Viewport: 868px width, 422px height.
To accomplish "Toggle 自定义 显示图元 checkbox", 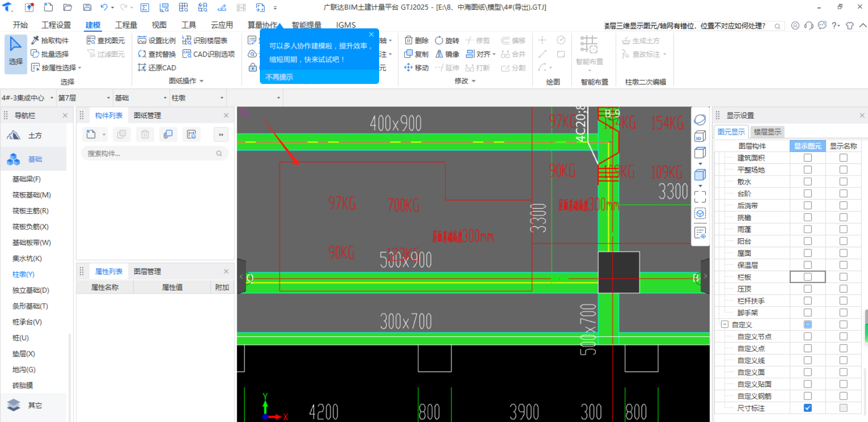I will [x=808, y=324].
